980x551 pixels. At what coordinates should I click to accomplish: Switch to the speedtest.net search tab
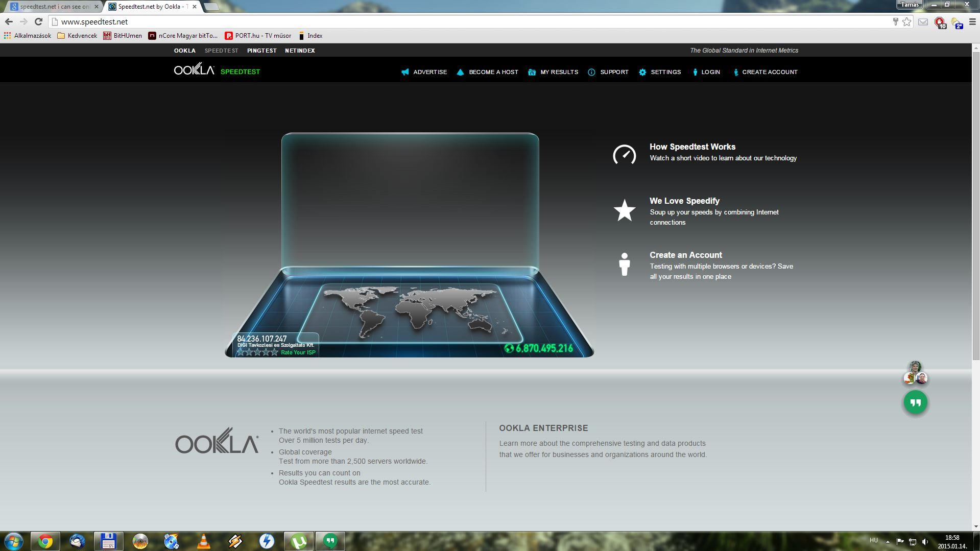(x=54, y=7)
